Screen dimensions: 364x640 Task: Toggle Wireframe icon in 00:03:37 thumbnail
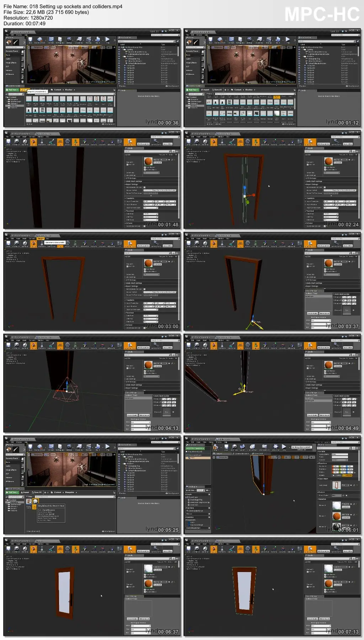[222, 243]
